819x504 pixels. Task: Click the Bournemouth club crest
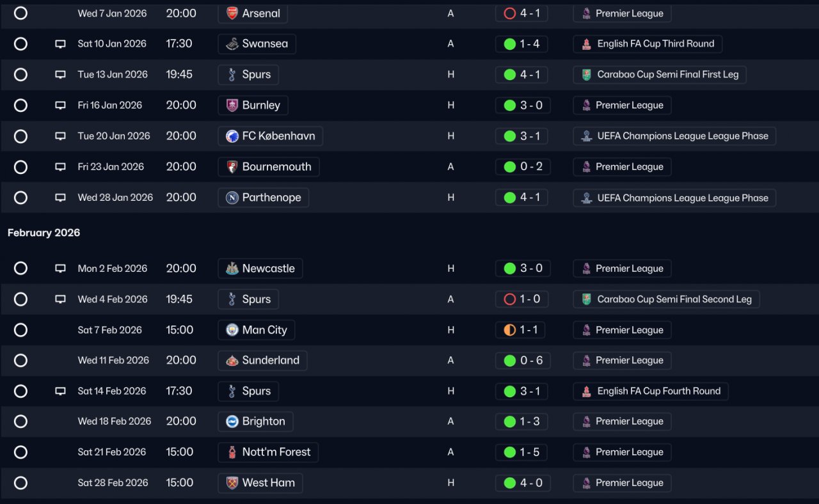click(232, 167)
